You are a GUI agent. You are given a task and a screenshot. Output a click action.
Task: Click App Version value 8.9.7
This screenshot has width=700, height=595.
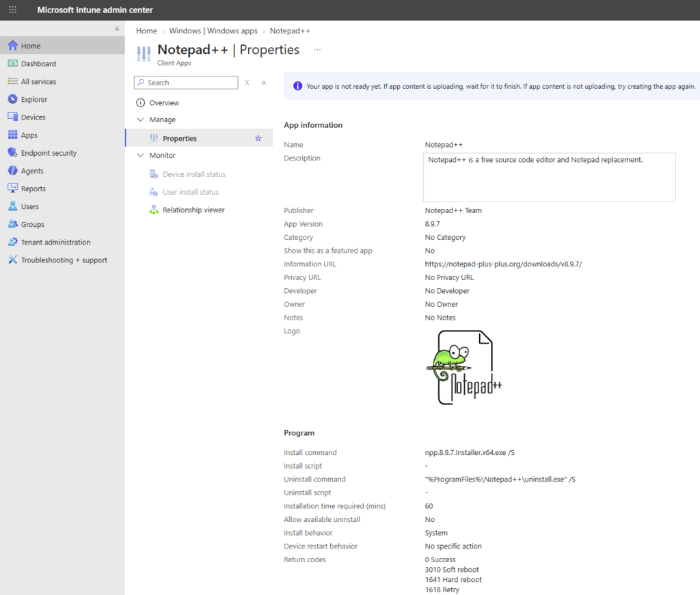pyautogui.click(x=432, y=224)
